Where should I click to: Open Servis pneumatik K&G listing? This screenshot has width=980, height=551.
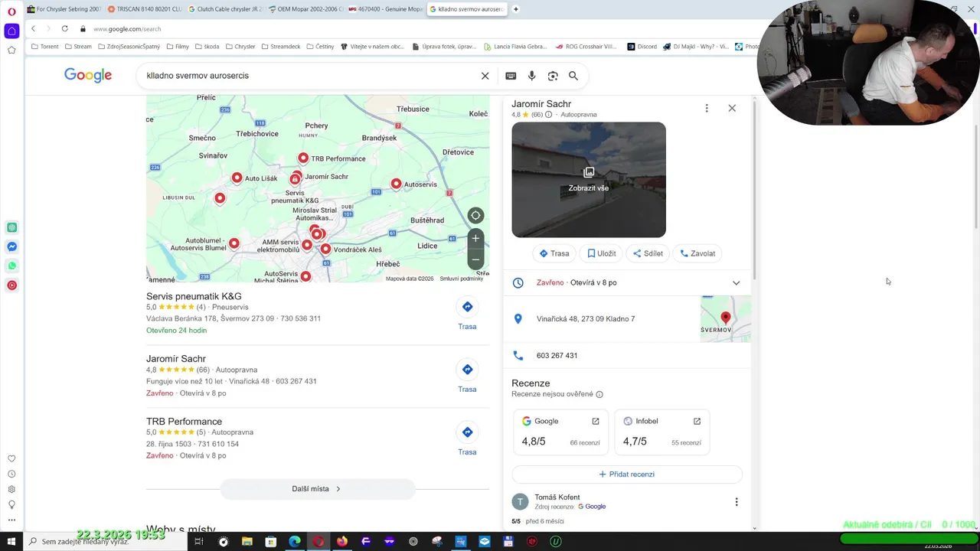click(x=194, y=296)
